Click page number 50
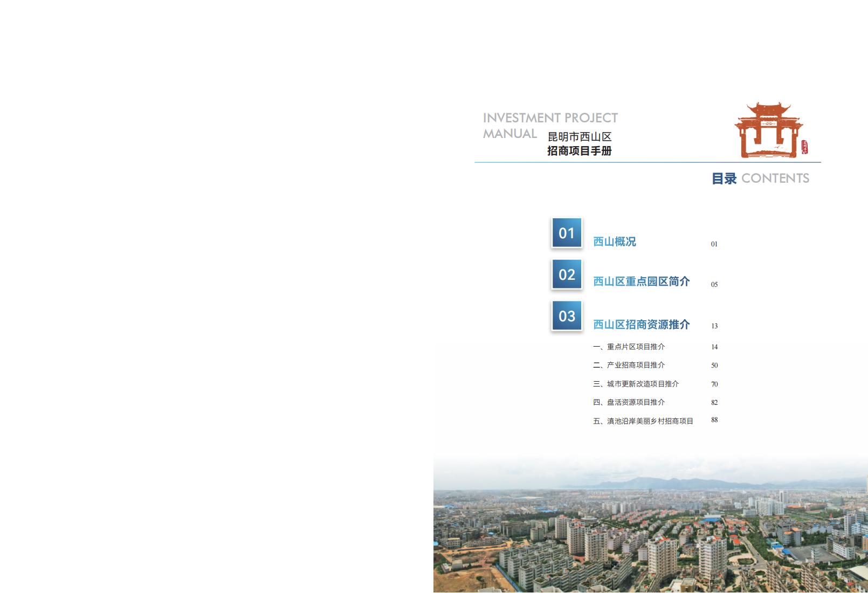This screenshot has width=868, height=593. click(x=714, y=366)
